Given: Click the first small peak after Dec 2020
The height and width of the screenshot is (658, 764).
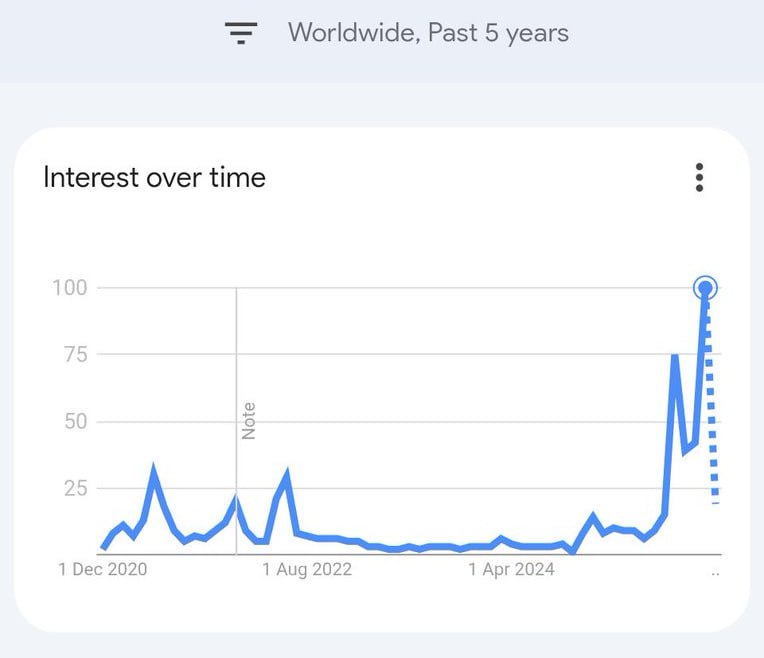Looking at the screenshot, I should 153,470.
